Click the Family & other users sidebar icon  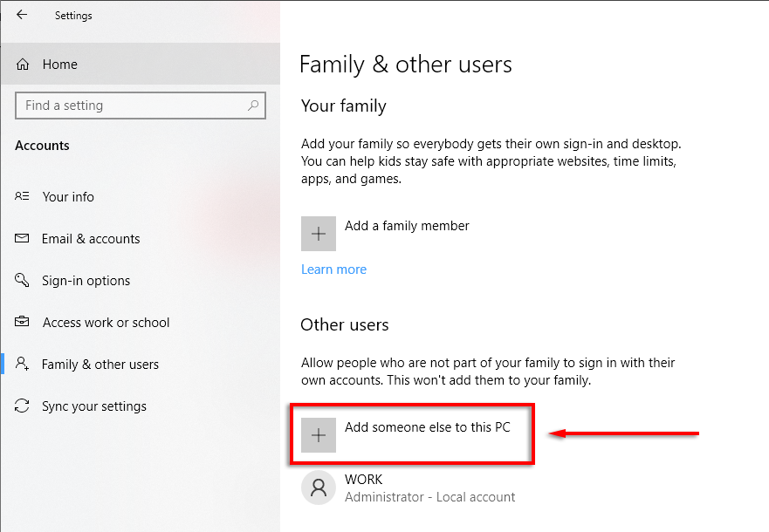click(23, 365)
